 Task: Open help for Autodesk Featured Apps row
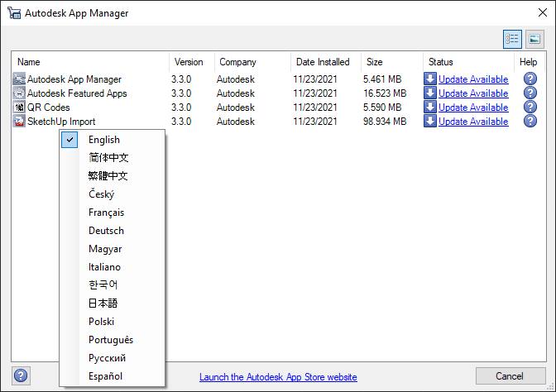(x=530, y=93)
